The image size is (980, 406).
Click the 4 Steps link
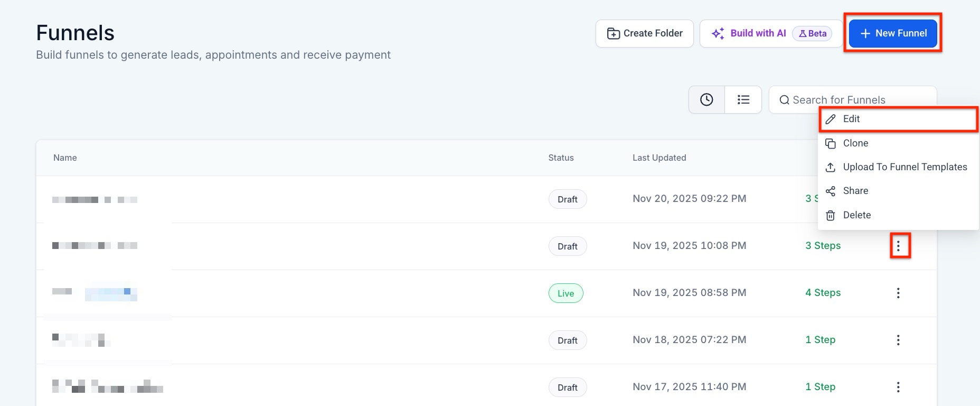tap(823, 293)
